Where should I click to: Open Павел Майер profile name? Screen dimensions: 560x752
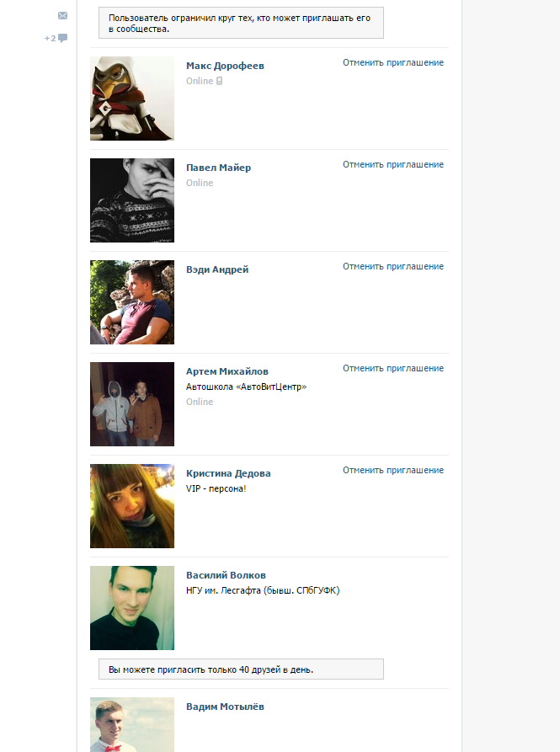[219, 168]
